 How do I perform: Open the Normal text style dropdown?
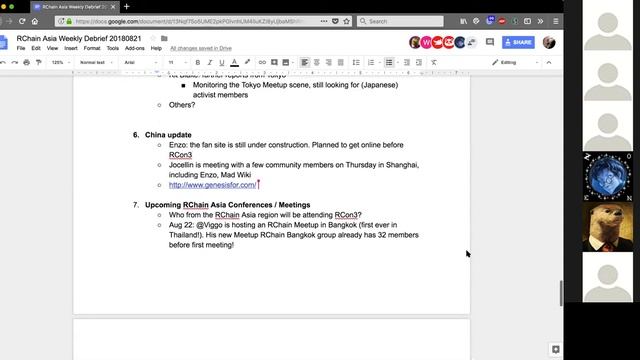(x=96, y=62)
